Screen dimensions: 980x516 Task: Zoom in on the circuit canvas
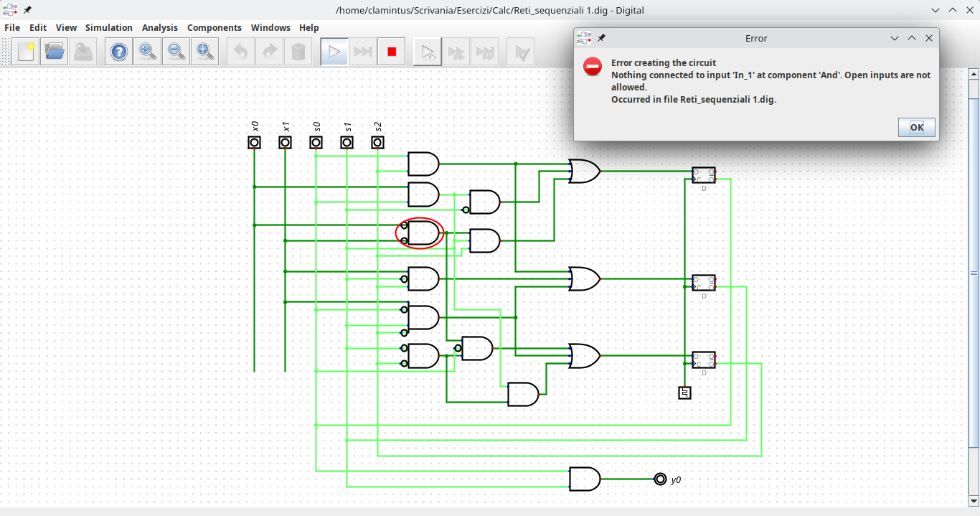tap(147, 51)
